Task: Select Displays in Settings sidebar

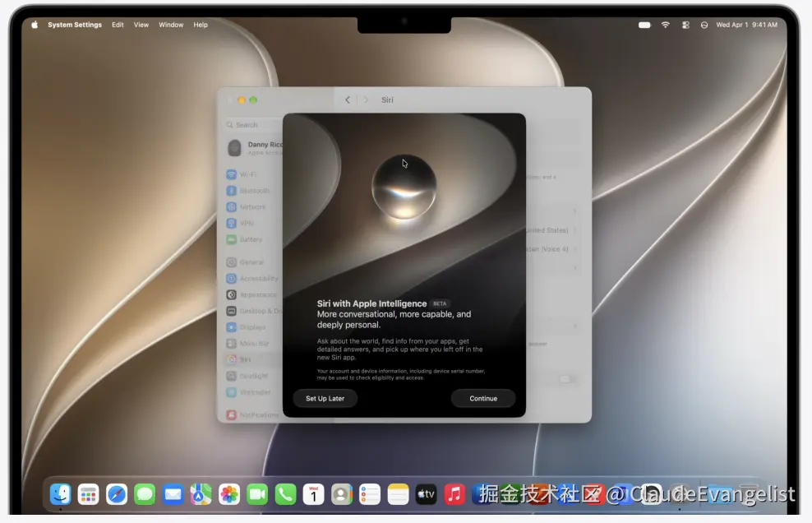Action: coord(254,327)
